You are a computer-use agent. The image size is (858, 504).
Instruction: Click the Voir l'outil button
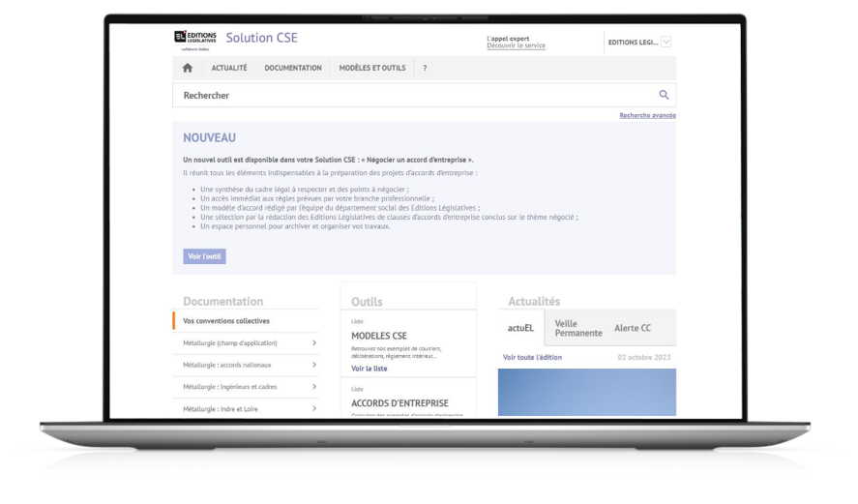point(204,256)
